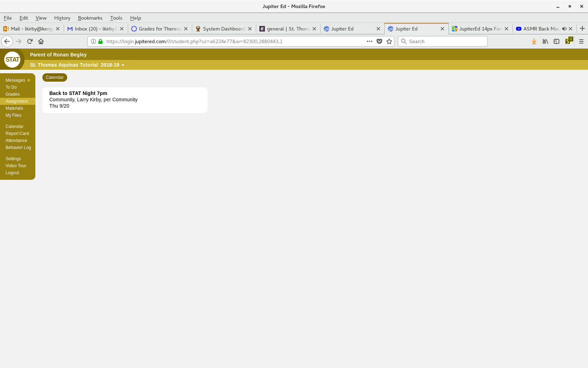Open a new browser tab

pyautogui.click(x=582, y=29)
